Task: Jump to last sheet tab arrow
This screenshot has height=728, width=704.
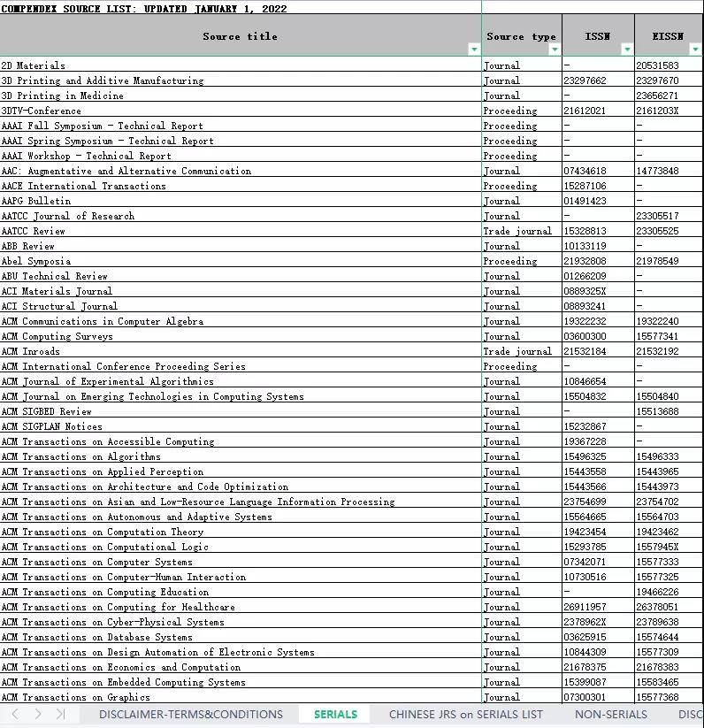Action: pos(60,714)
